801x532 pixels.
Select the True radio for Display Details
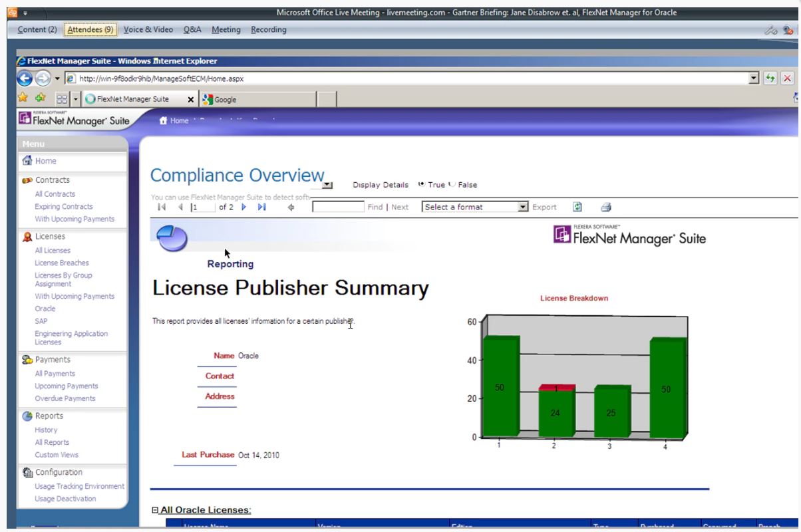click(421, 184)
